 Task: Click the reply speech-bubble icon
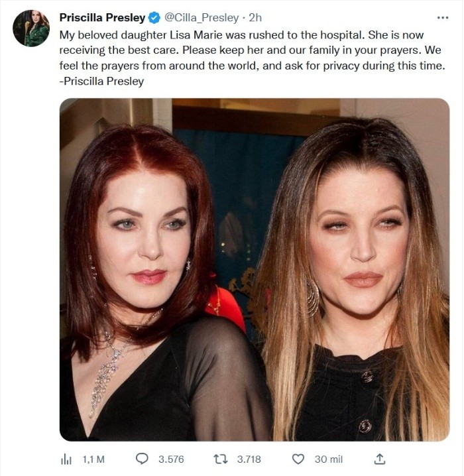point(142,459)
